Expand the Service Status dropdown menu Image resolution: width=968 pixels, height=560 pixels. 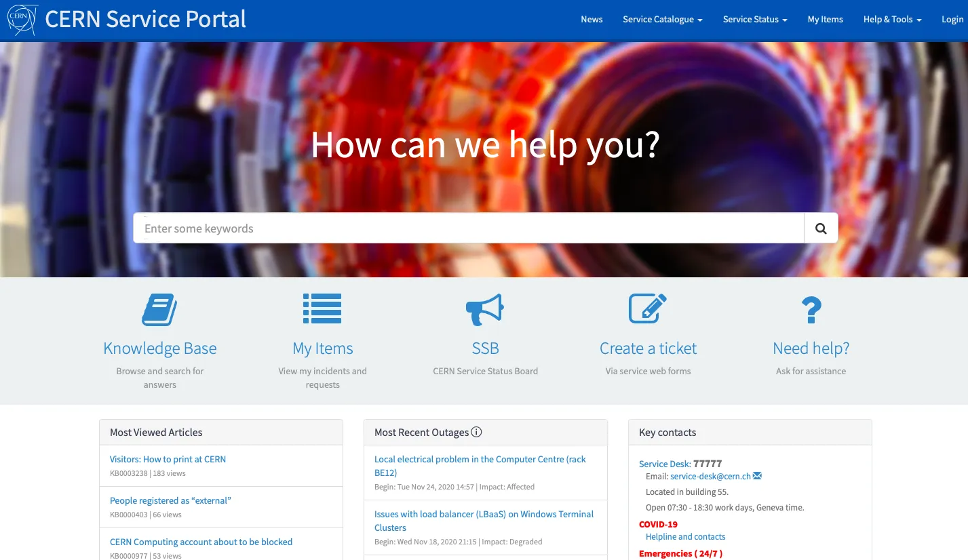(x=755, y=20)
